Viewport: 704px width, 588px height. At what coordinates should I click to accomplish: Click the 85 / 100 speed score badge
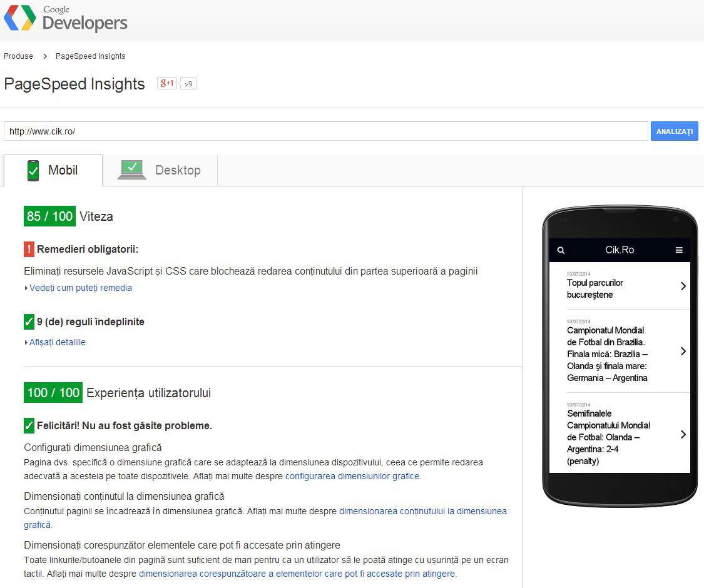[49, 216]
